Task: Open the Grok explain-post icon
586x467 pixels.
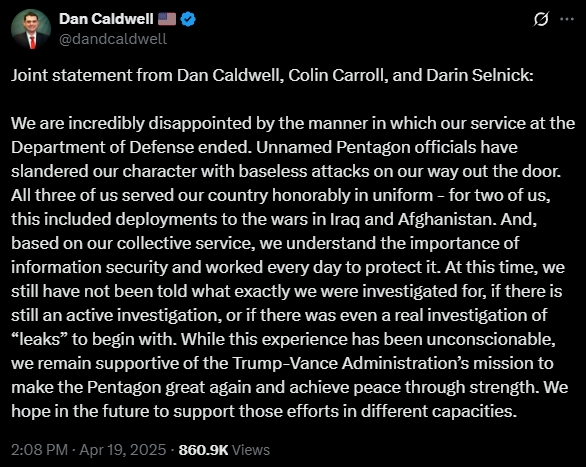Action: coord(540,19)
